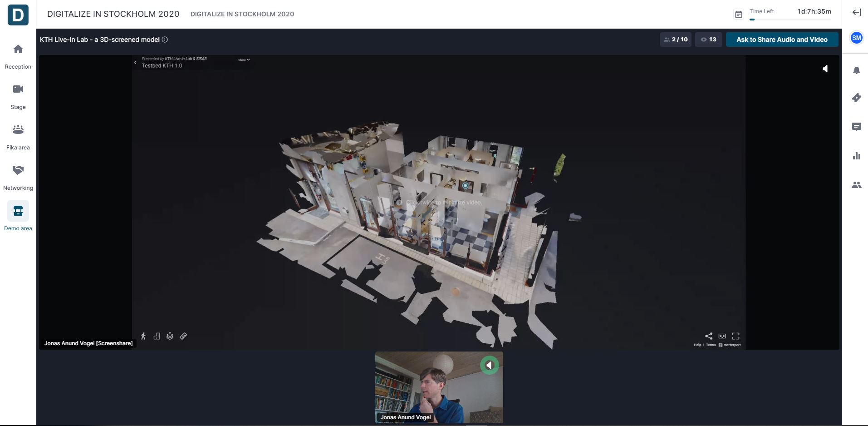
Task: Mute Jonas Anund Vogel's video audio
Action: (489, 365)
